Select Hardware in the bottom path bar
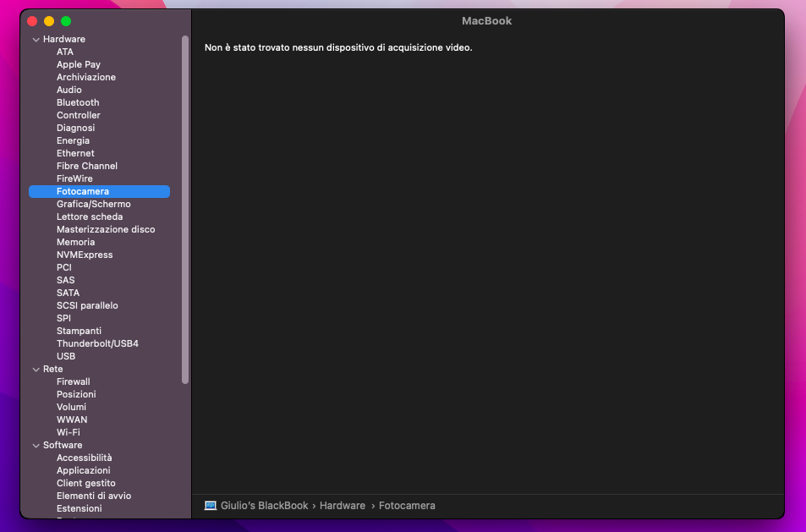Screen dimensions: 806x532 coord(343,506)
